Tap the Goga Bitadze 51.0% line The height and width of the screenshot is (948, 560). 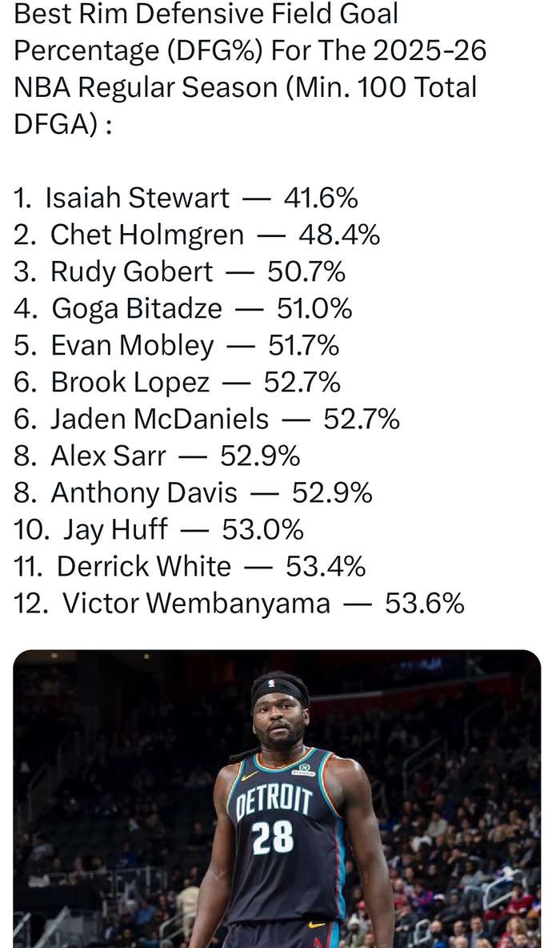(x=183, y=308)
